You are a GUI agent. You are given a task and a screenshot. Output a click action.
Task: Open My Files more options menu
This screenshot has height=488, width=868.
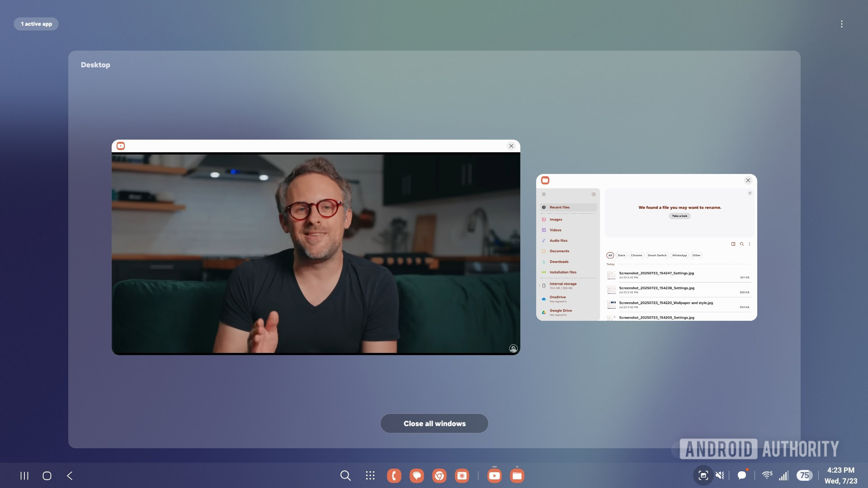(750, 244)
